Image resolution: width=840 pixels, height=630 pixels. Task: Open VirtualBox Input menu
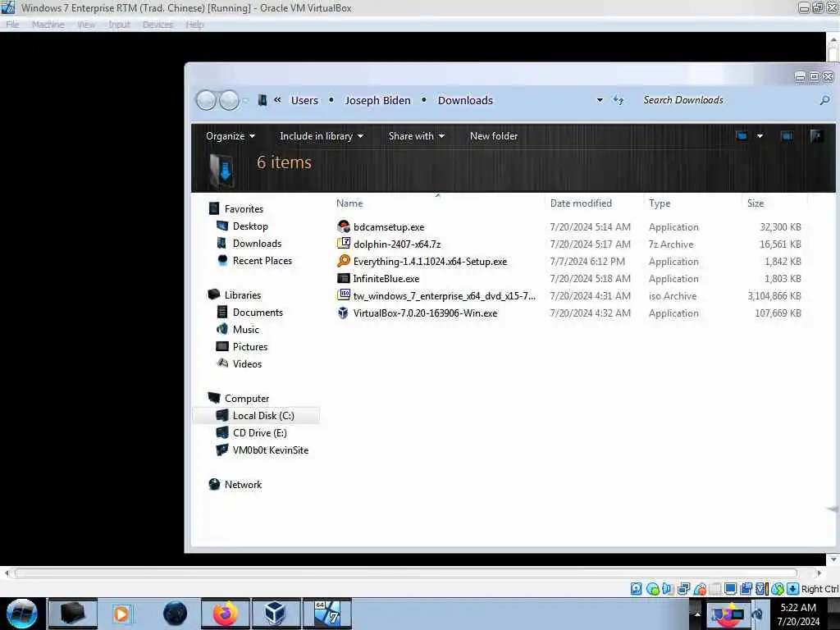click(x=120, y=25)
